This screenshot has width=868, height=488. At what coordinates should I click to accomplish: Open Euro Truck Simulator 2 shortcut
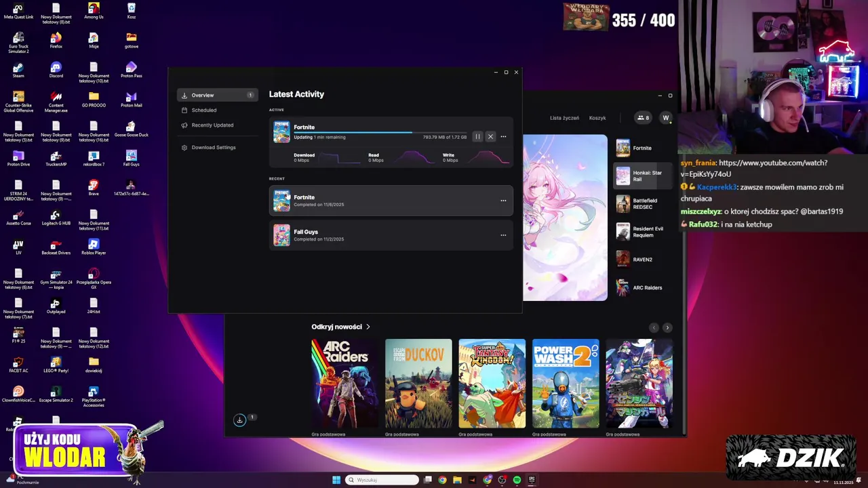coord(18,42)
